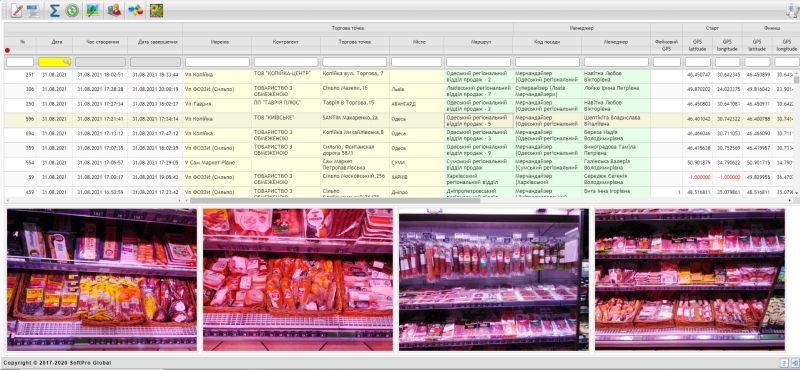The height and width of the screenshot is (370, 800).
Task: Click time cell 31.08.2021 17:21:41
Action: coord(100,119)
